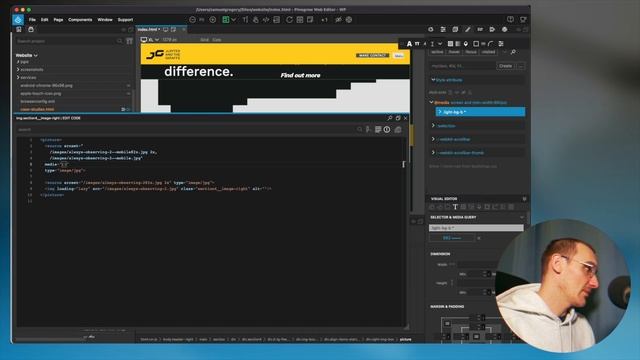Click the color drop fill icon

click(466, 44)
